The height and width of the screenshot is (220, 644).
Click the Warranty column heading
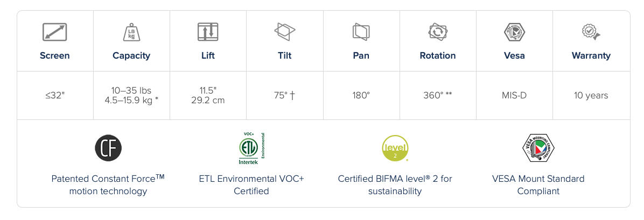click(x=591, y=55)
